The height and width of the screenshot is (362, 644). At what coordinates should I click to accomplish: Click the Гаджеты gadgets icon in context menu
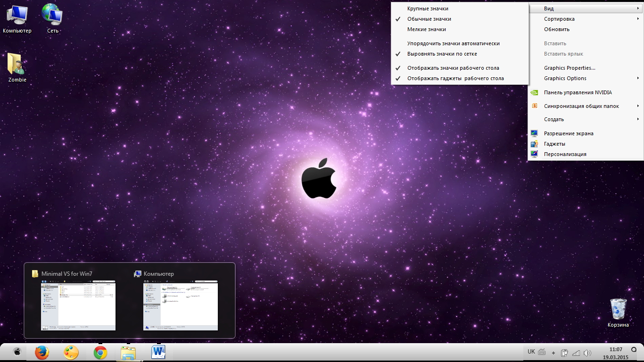534,144
